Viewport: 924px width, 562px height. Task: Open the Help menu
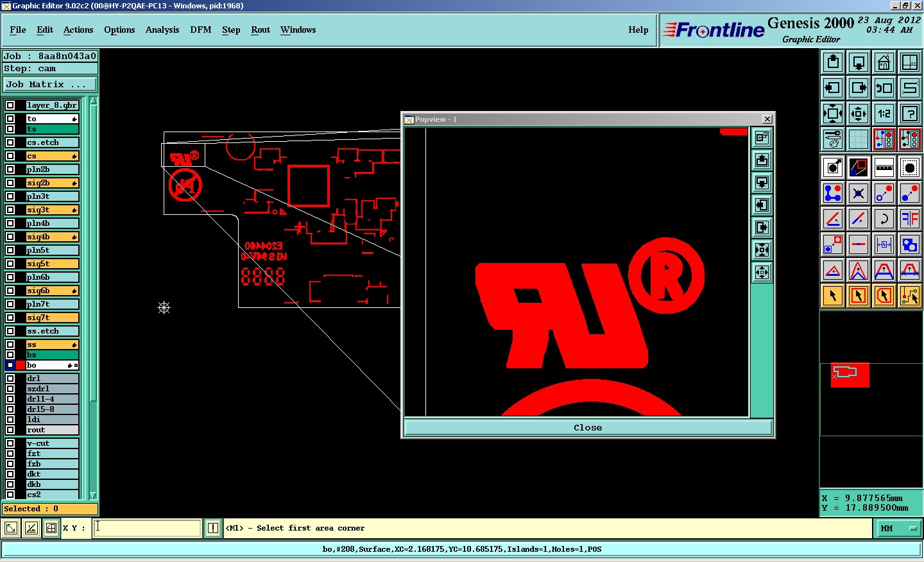[x=638, y=30]
